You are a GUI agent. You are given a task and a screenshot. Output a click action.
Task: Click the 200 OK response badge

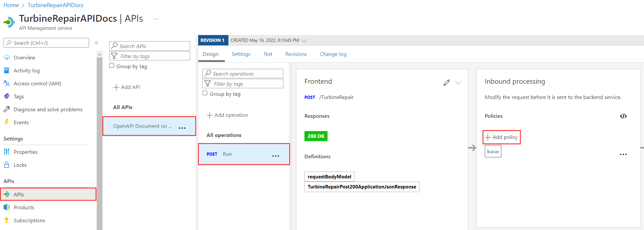316,136
